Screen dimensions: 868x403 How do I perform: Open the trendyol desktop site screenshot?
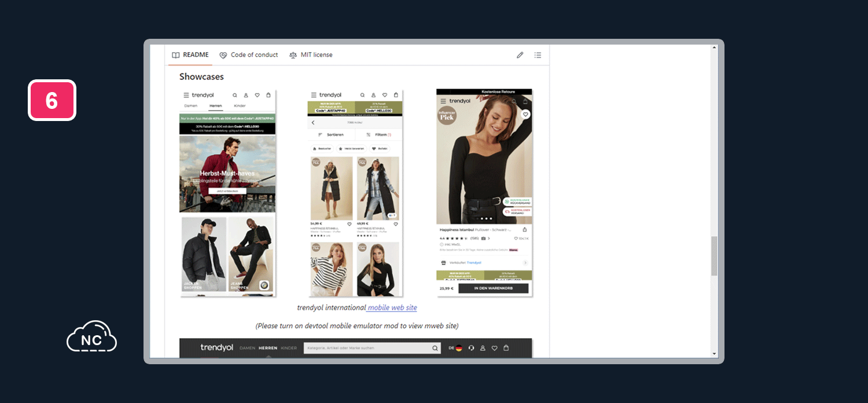click(x=356, y=348)
